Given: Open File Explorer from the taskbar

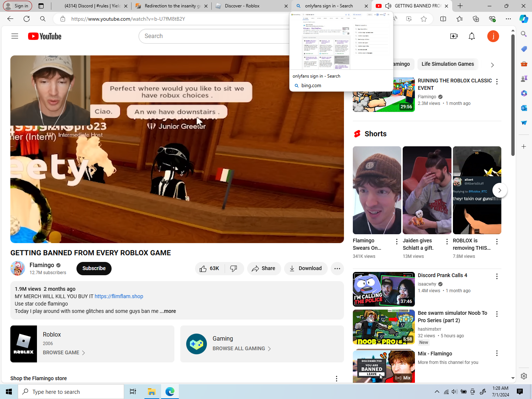Looking at the screenshot, I should tap(151, 392).
